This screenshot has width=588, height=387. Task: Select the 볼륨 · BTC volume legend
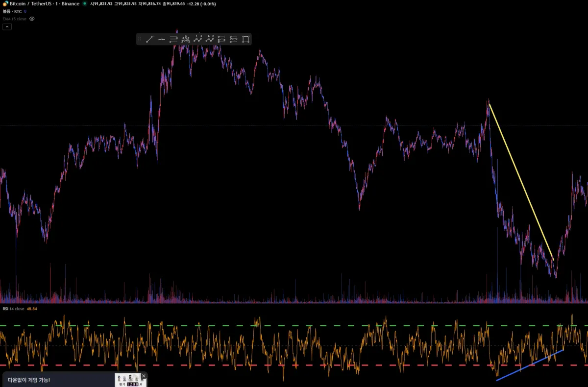[12, 11]
